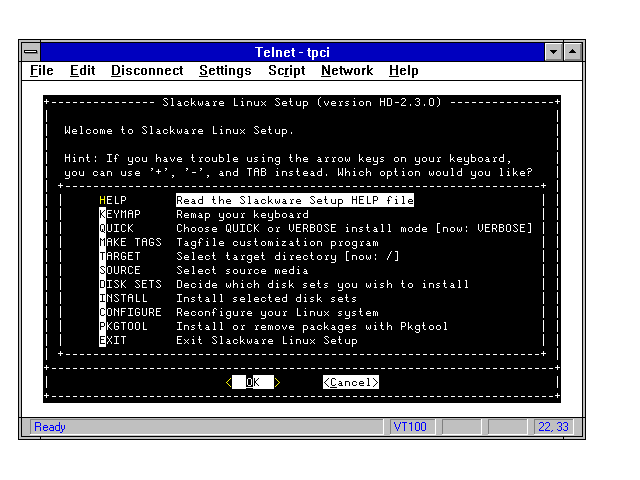
Task: Pick the INSTALL option in list
Action: coord(123,298)
